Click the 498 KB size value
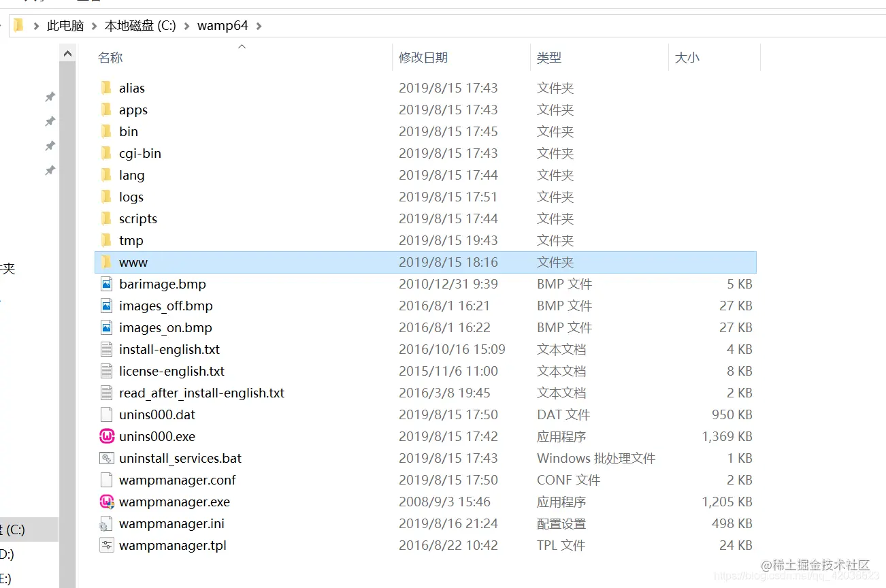886x588 pixels. coord(732,523)
